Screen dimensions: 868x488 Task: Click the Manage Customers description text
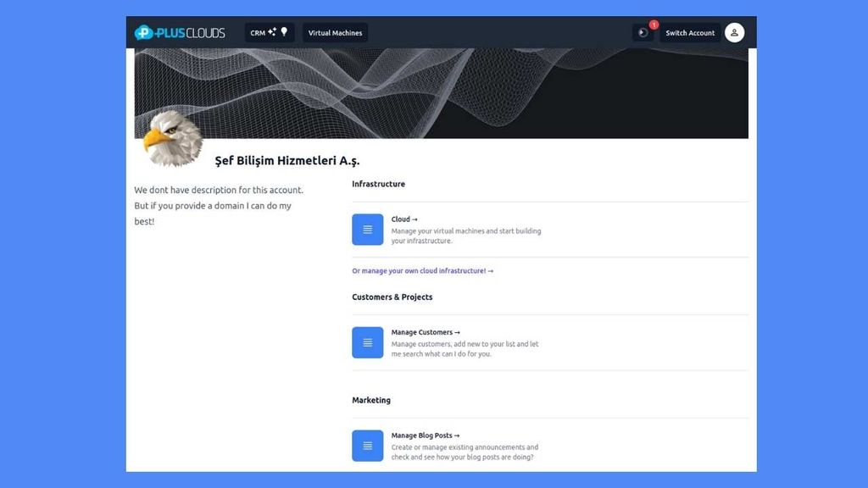[x=465, y=349]
